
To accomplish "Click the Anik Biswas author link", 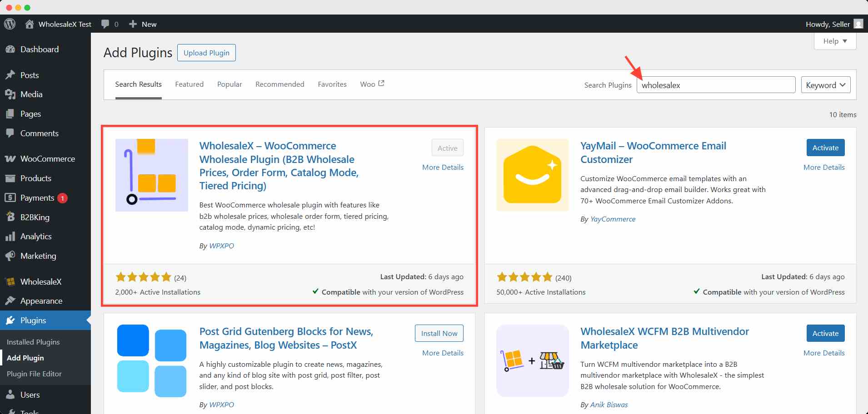I will coord(609,405).
